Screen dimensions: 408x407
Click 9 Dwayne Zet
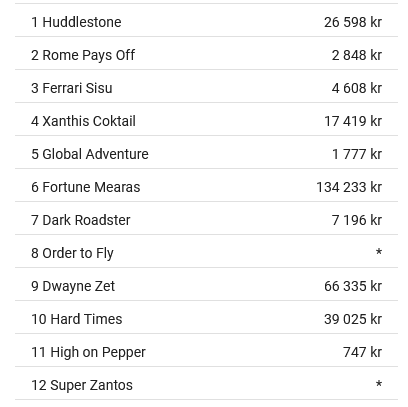pos(206,284)
